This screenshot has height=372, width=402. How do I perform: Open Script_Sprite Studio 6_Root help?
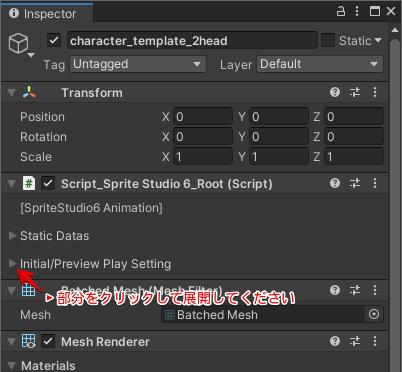point(335,183)
